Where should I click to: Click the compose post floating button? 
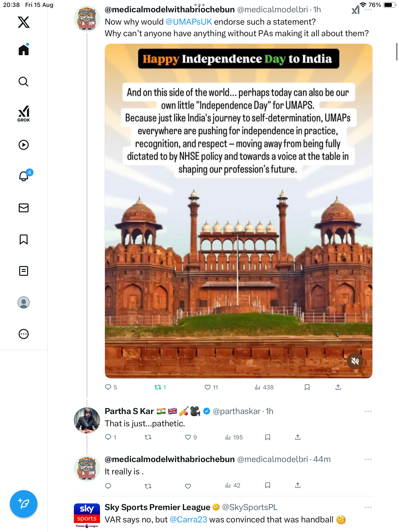click(x=24, y=504)
